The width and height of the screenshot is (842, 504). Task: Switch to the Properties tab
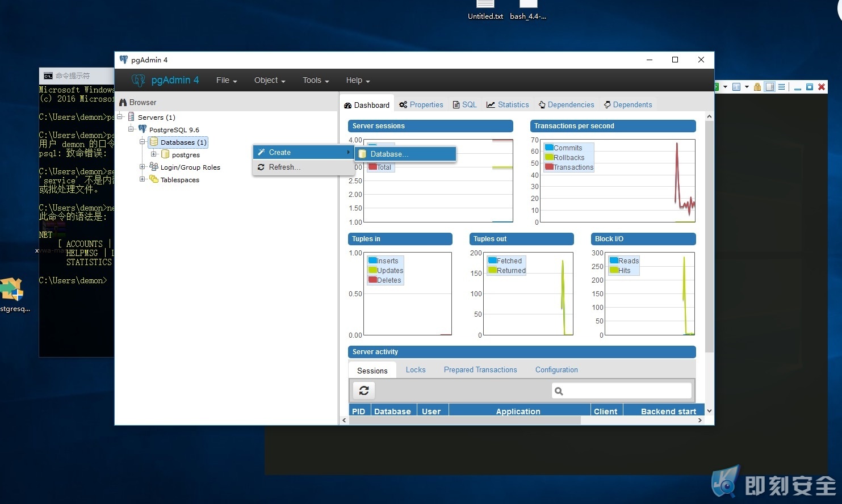tap(421, 105)
